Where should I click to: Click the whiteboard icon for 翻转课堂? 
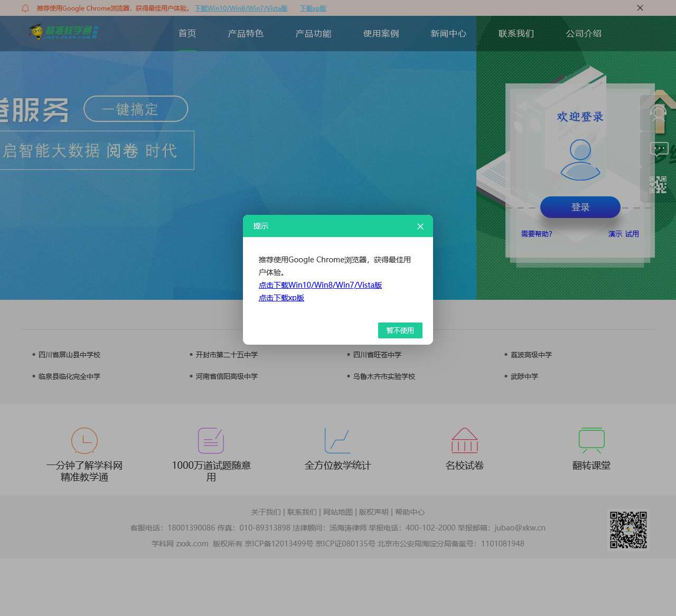[x=591, y=440]
